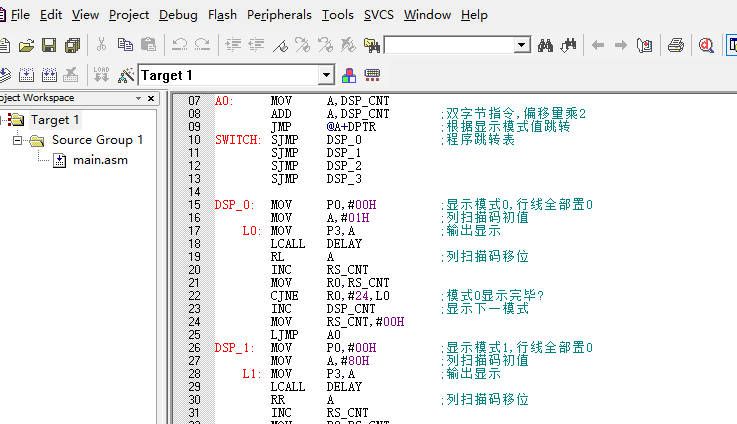Select the Source Group 1 folder
This screenshot has width=737, height=424.
(97, 140)
